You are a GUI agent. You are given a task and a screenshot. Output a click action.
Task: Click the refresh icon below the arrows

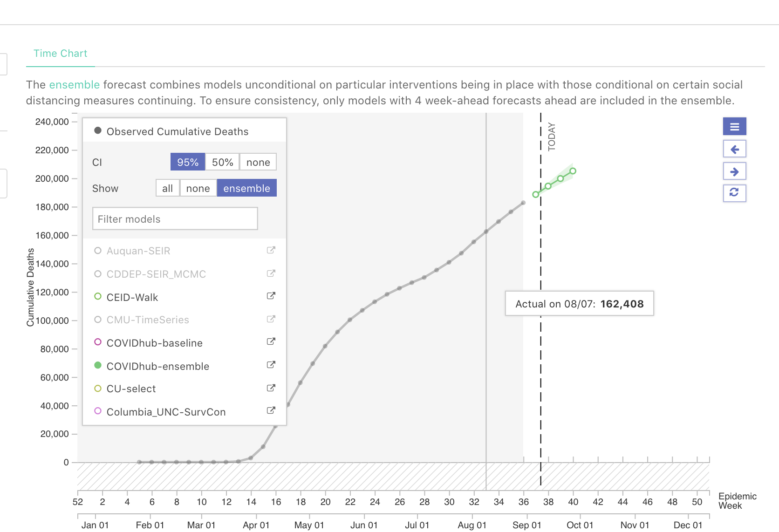(x=734, y=193)
